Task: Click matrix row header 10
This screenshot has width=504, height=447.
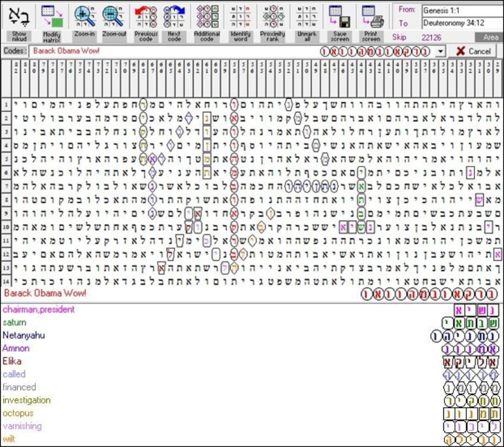Action: coord(6,227)
